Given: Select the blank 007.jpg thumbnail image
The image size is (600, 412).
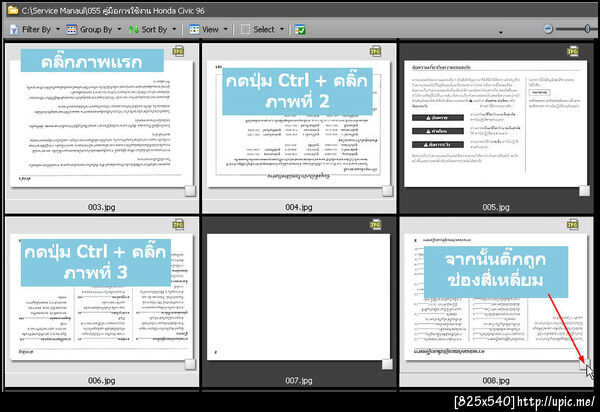Looking at the screenshot, I should coord(298,297).
